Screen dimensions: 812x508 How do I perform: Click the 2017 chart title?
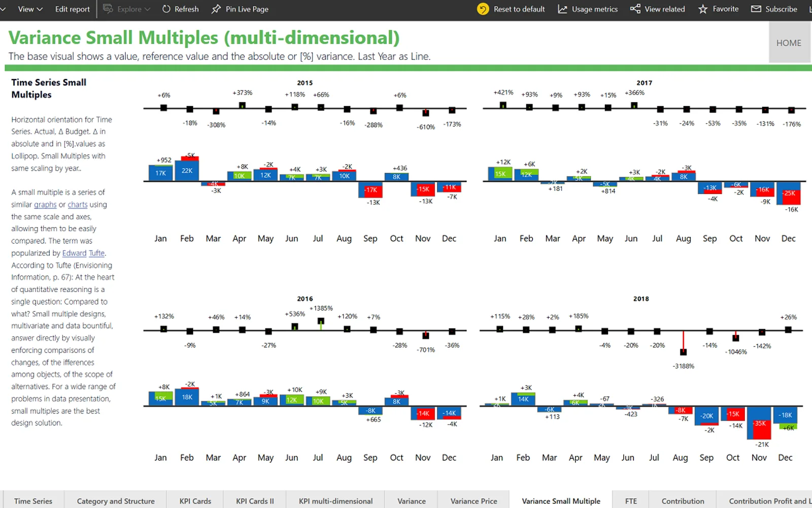[x=644, y=83]
